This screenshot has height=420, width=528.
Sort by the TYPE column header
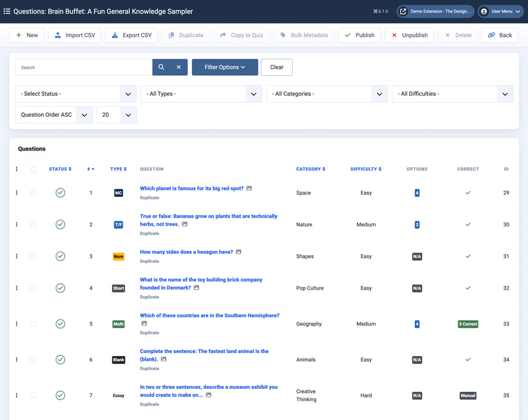coord(119,169)
